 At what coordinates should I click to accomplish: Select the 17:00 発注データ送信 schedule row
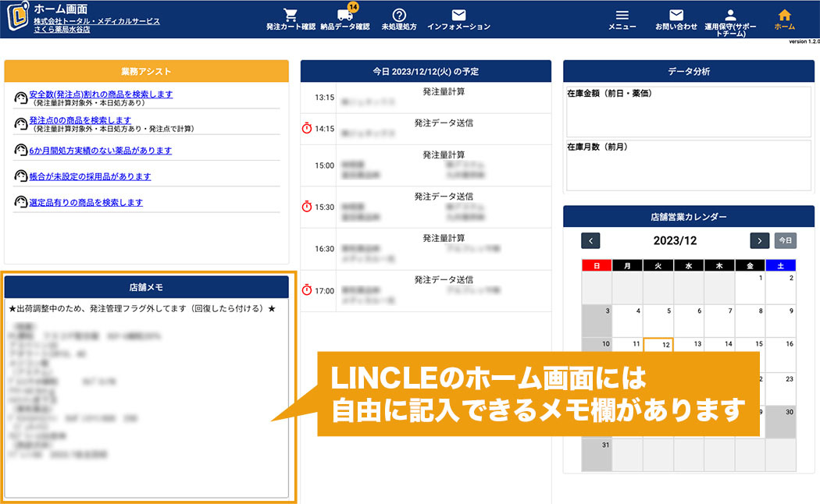(426, 291)
